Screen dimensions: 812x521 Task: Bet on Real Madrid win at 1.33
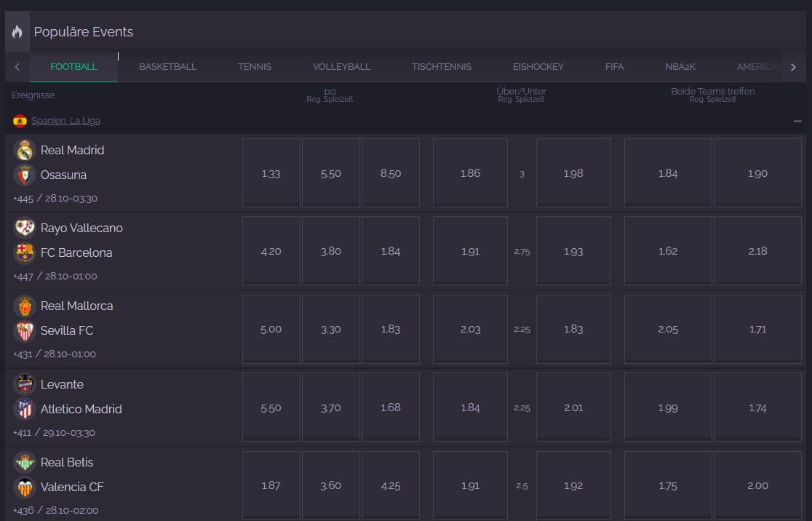271,173
